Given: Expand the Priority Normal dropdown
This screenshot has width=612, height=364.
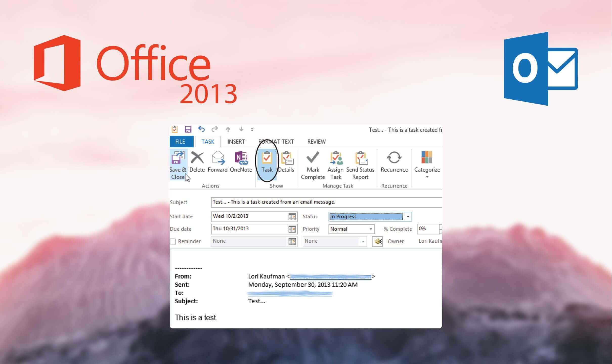Looking at the screenshot, I should pyautogui.click(x=371, y=229).
